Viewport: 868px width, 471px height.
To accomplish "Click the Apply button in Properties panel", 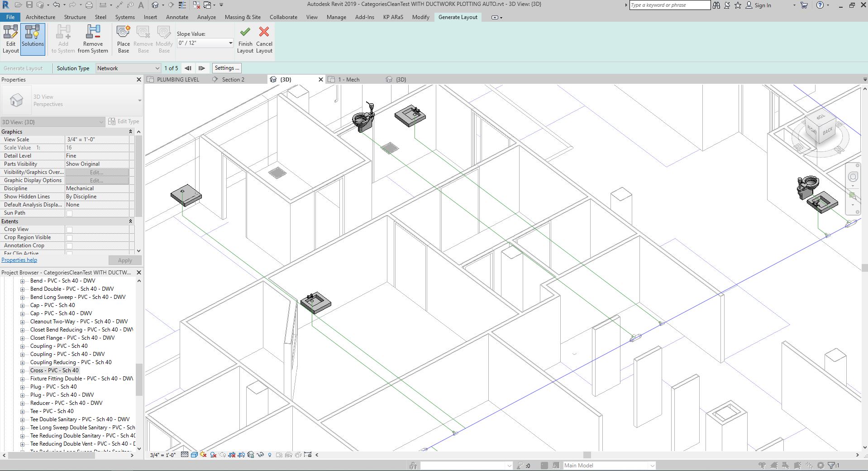I will [x=124, y=260].
